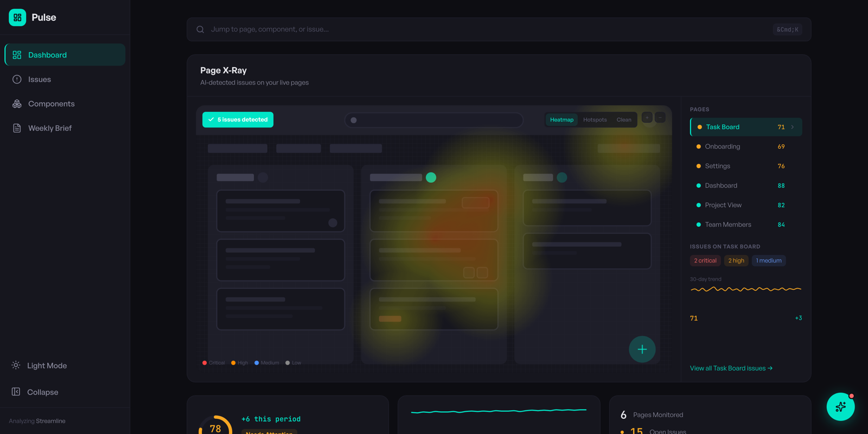Viewport: 868px width, 434px height.
Task: Click the green status dot in middle column header
Action: pos(431,177)
